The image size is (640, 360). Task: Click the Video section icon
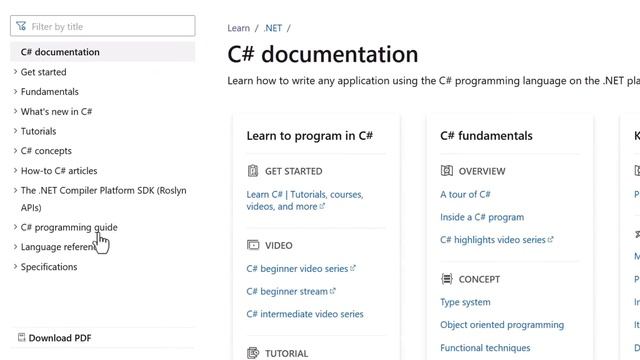pos(253,245)
